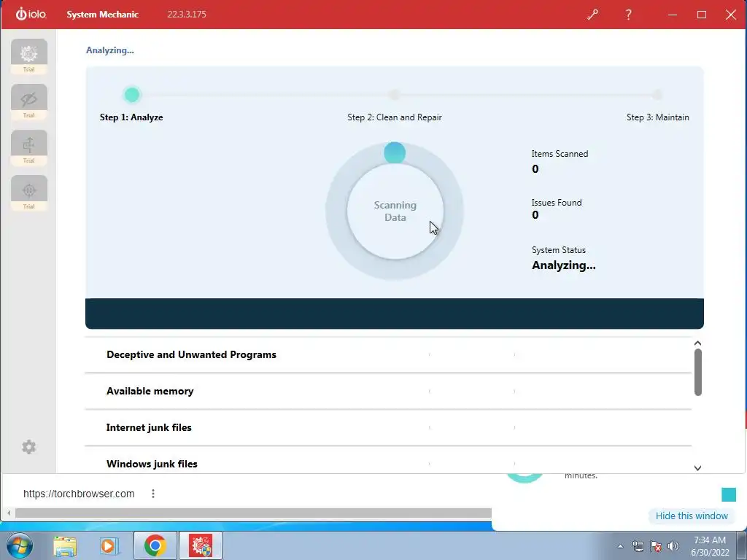747x560 pixels.
Task: Switch to Google Chrome on taskbar
Action: [x=155, y=545]
